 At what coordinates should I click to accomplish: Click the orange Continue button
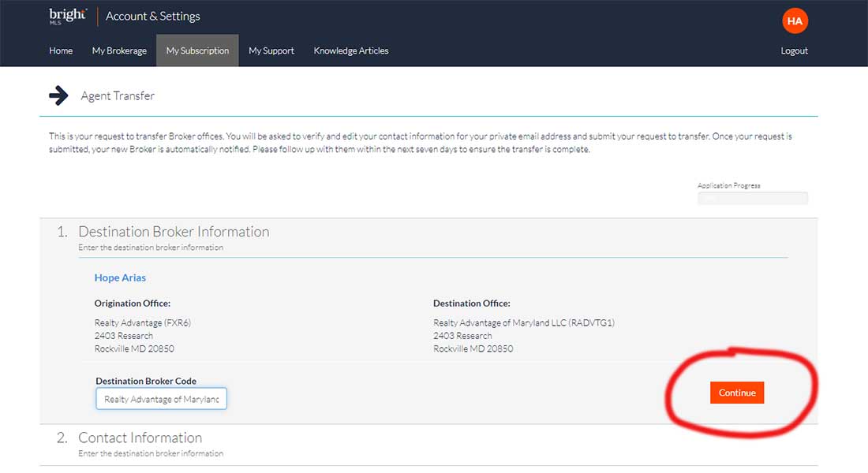pos(737,393)
